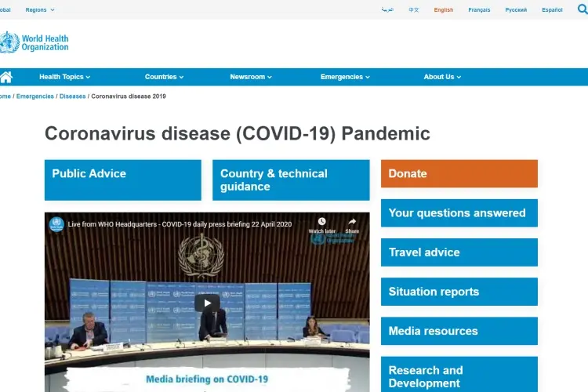Click the video title 'Live from WHO Headquarters'
This screenshot has width=588, height=392.
[x=180, y=224]
